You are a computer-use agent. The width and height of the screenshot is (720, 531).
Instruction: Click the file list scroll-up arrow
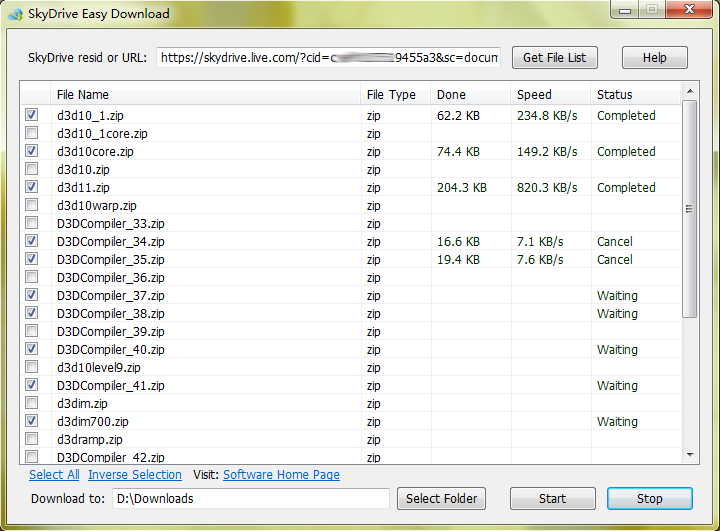pos(690,91)
